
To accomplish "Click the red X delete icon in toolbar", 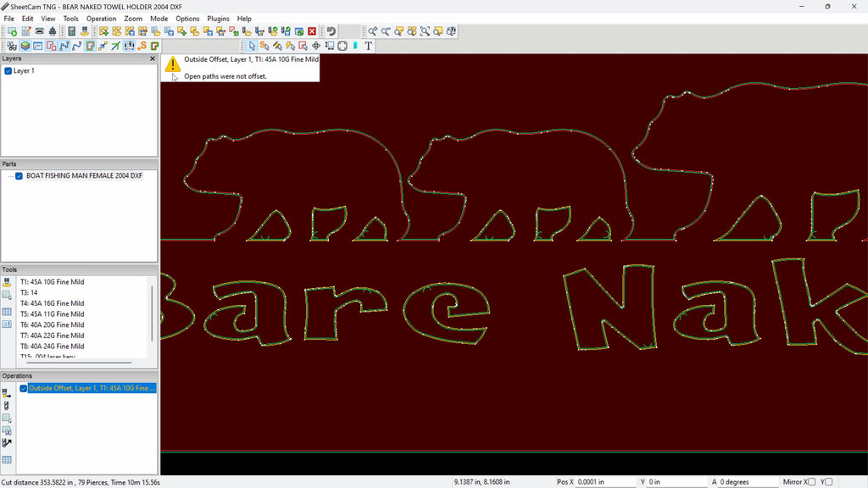I will coord(312,31).
